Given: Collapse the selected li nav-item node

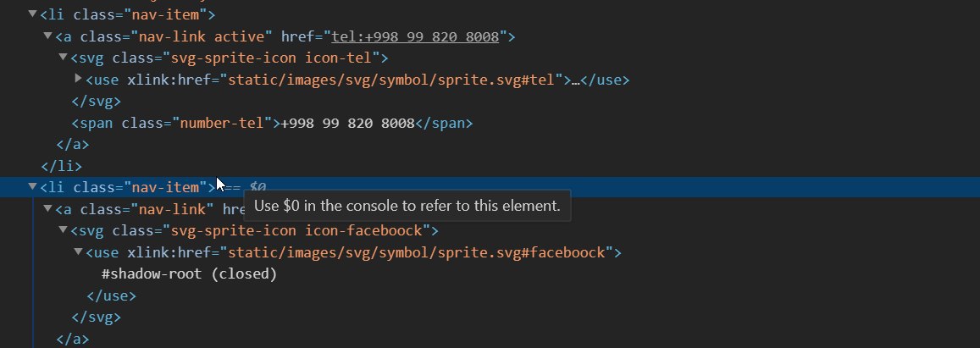Looking at the screenshot, I should tap(33, 187).
